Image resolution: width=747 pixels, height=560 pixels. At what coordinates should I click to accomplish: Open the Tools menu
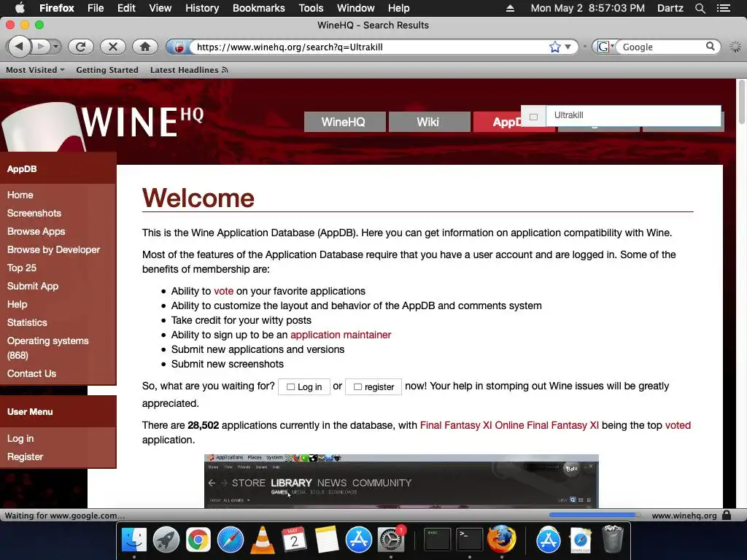(x=311, y=8)
